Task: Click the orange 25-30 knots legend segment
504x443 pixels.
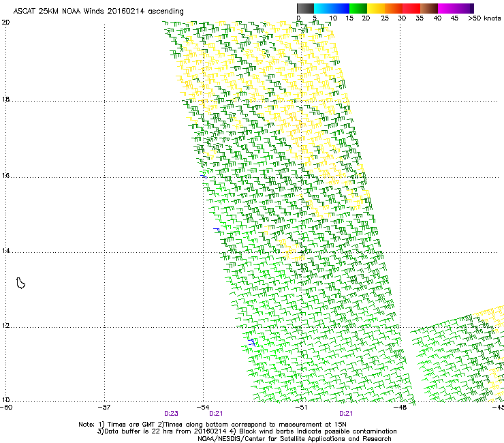Action: coord(394,8)
